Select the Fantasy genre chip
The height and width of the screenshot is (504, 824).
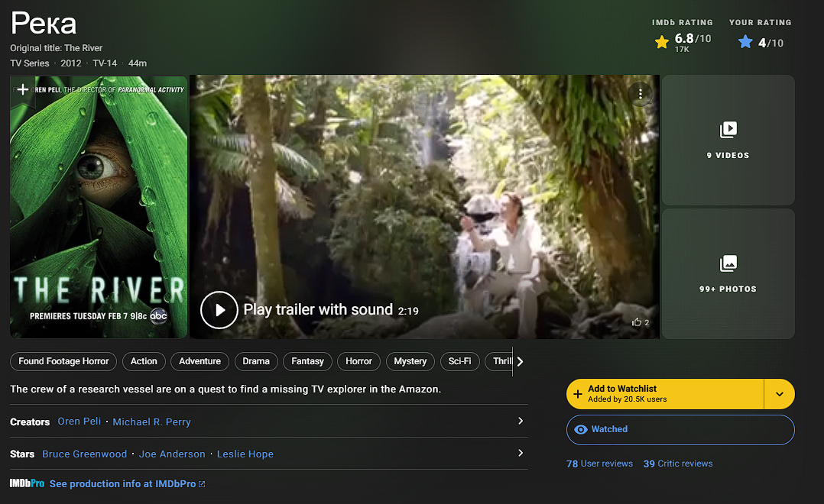[307, 361]
